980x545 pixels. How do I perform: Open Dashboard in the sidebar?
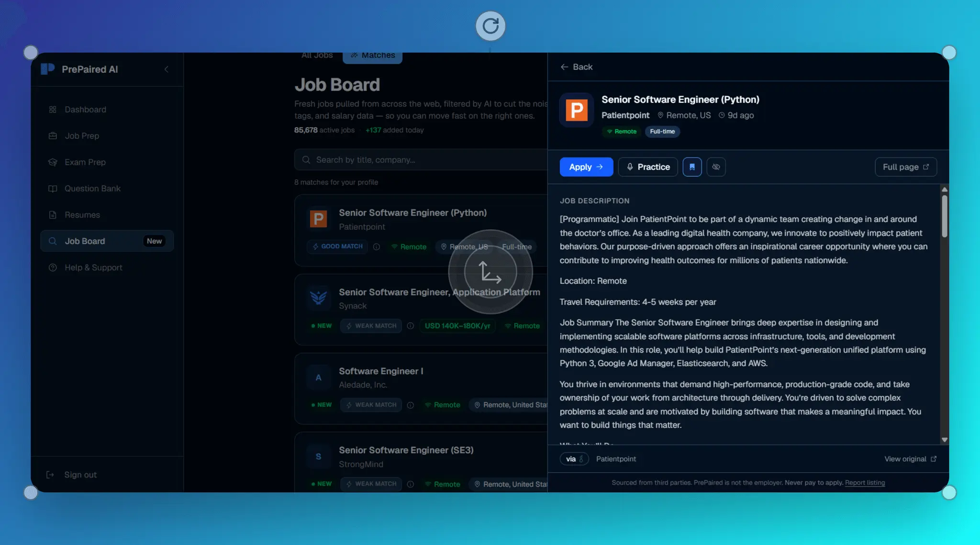[107, 110]
